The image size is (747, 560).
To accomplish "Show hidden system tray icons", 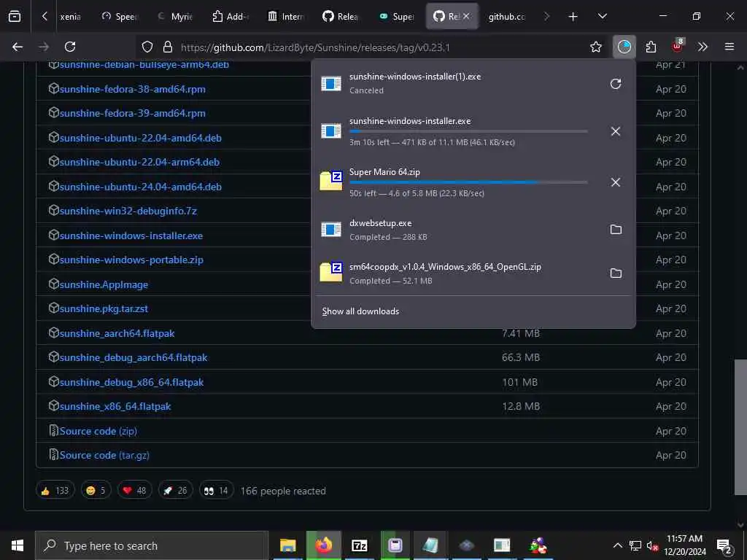I will click(617, 545).
